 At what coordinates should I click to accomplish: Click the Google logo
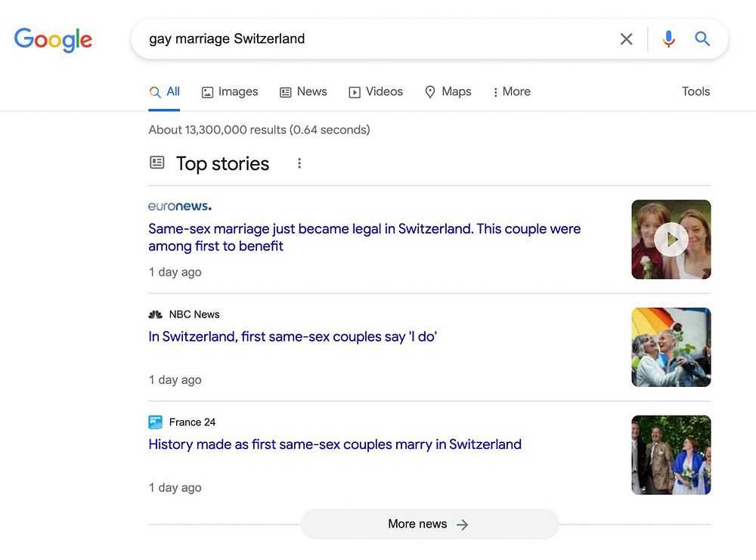click(53, 39)
